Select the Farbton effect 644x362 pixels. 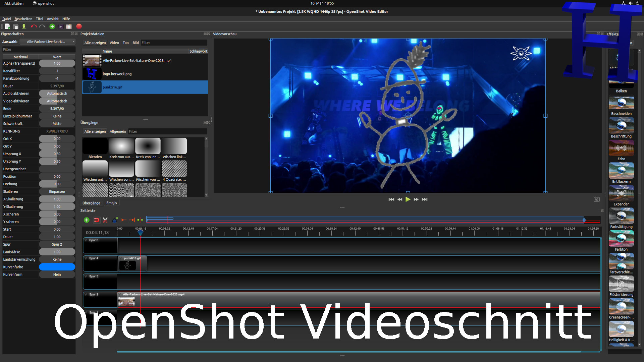(621, 241)
